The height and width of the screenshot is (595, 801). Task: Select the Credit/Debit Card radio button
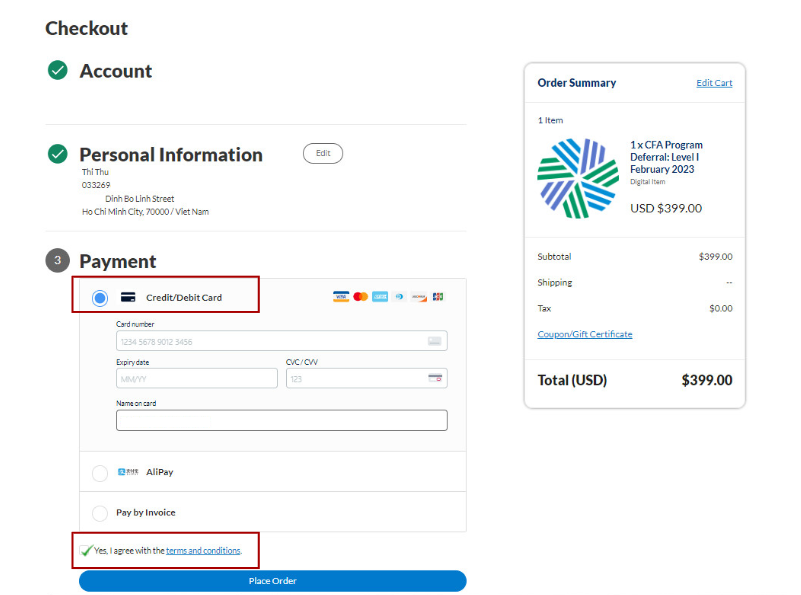click(x=100, y=298)
